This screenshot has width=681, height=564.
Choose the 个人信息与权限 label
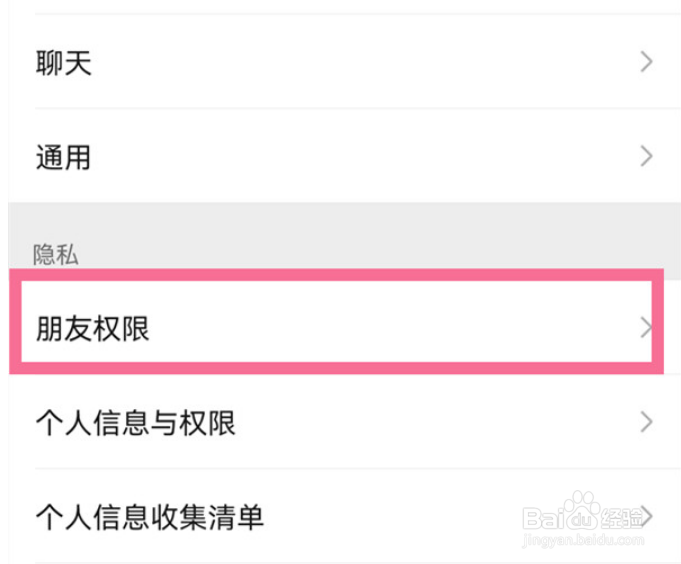click(x=135, y=423)
